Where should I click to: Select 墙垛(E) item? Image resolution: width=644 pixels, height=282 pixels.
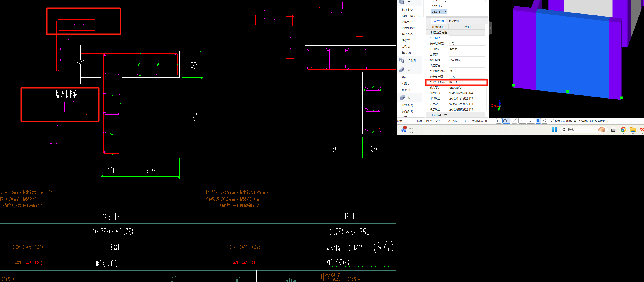pos(406,47)
